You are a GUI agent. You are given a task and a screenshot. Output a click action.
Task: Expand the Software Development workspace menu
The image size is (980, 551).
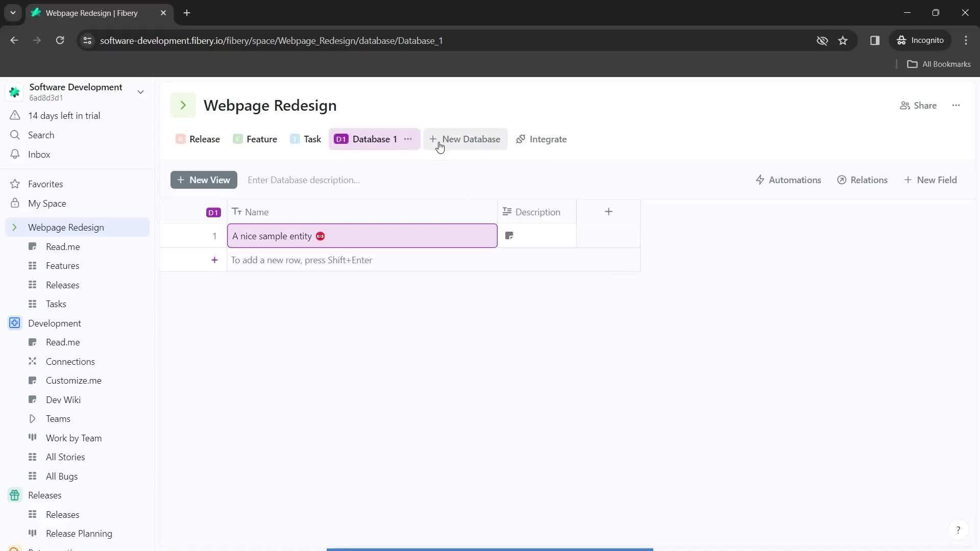click(141, 91)
